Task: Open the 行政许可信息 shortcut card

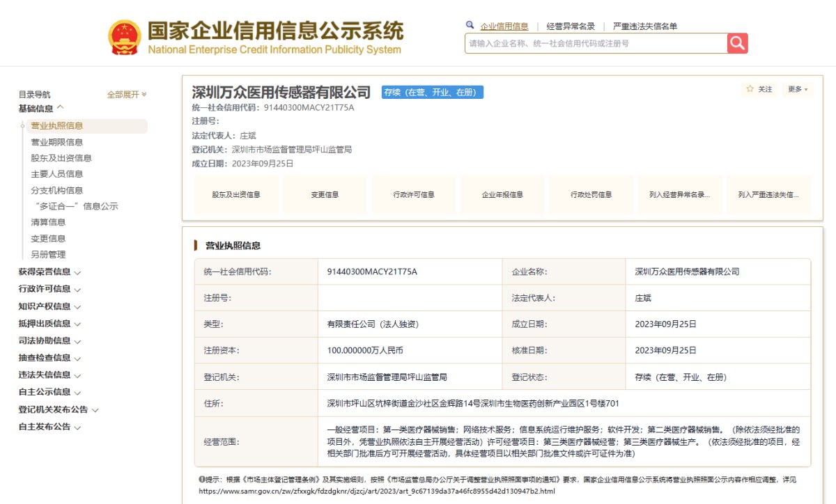Action: point(413,194)
